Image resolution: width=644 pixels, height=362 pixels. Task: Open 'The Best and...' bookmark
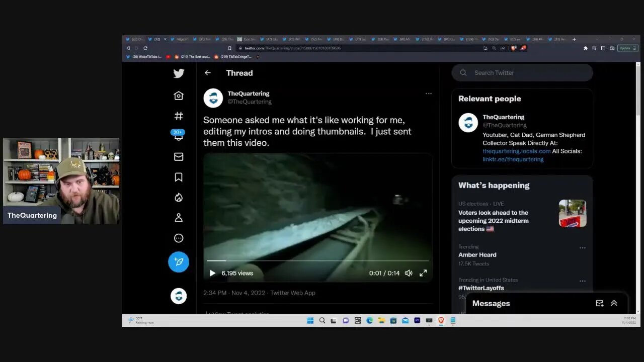coord(192,57)
